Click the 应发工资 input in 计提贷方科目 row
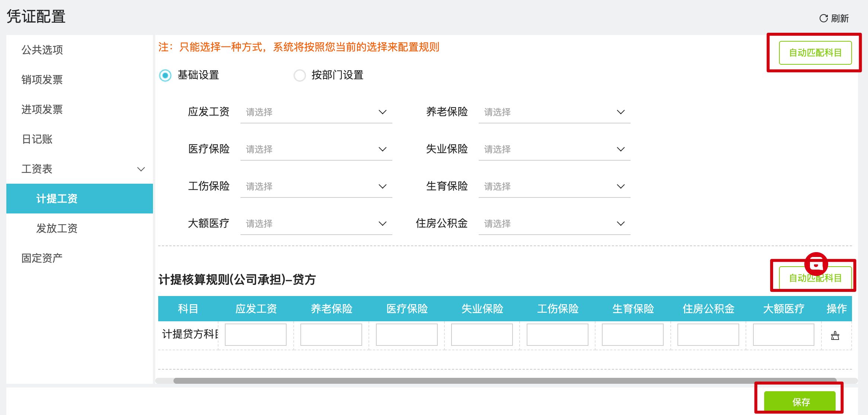Image resolution: width=868 pixels, height=415 pixels. (256, 335)
